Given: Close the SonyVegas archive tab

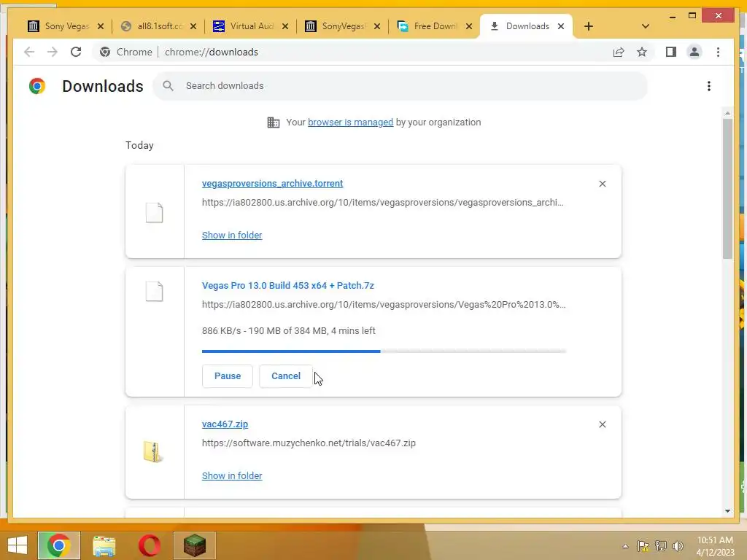Looking at the screenshot, I should [377, 26].
